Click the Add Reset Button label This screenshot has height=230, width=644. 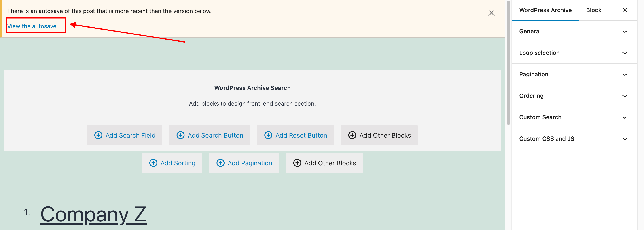tap(301, 135)
